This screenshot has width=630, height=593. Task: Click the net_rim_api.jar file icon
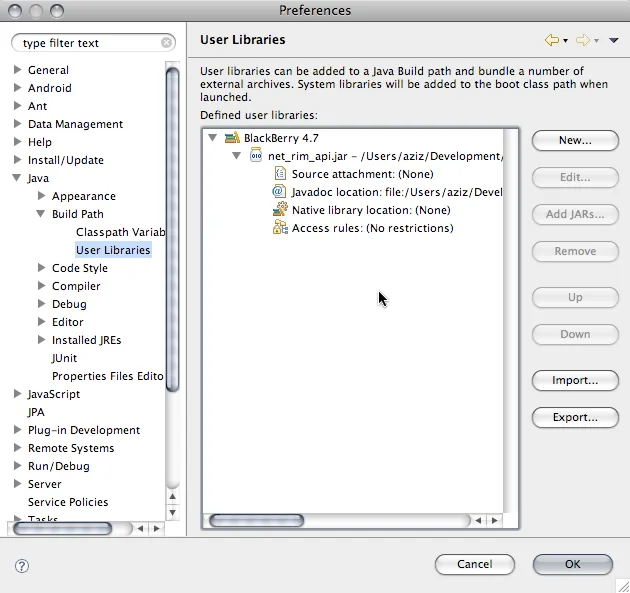(x=256, y=156)
